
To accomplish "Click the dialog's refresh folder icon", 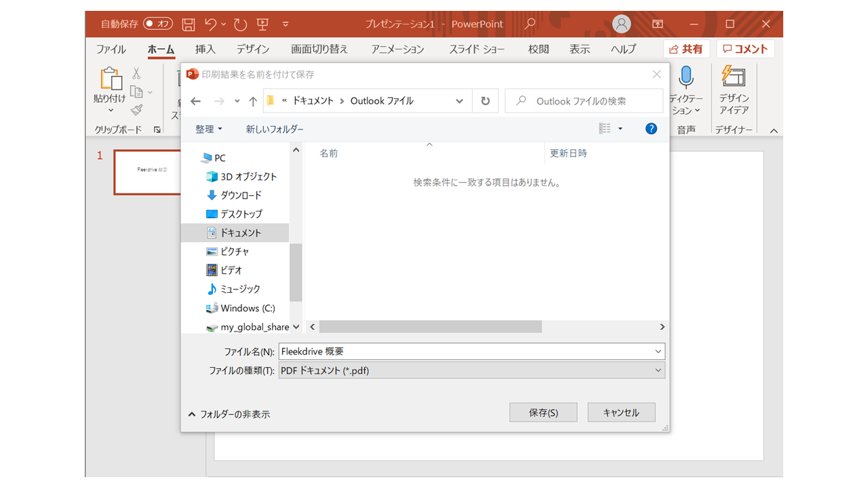I will [485, 101].
